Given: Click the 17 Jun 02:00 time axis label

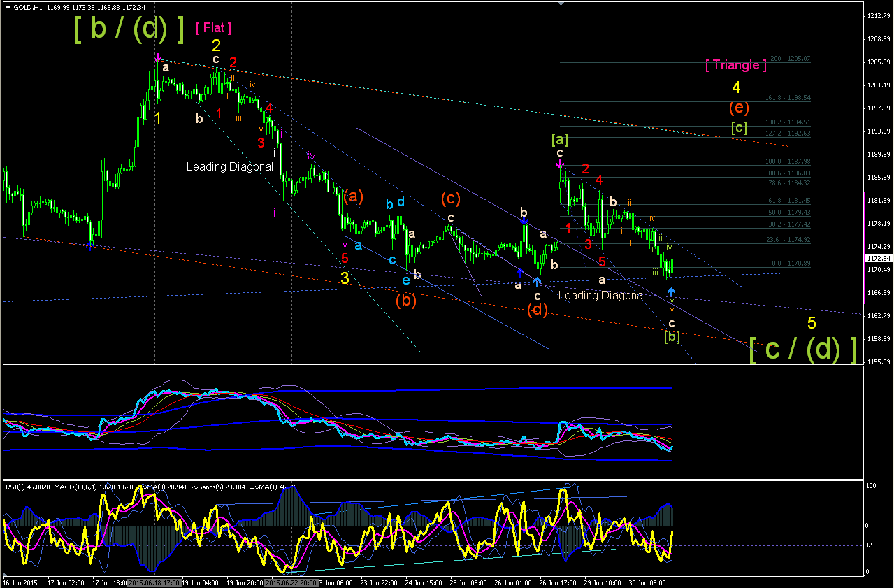Looking at the screenshot, I should click(x=64, y=582).
